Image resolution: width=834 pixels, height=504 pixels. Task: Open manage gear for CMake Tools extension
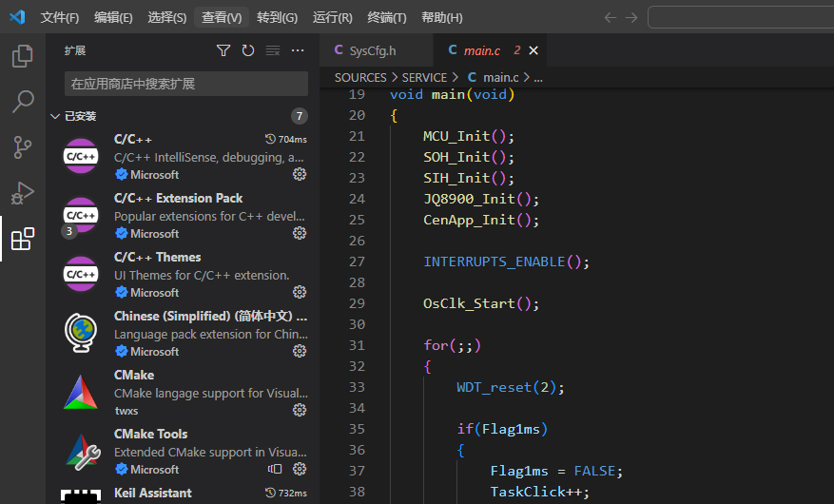(300, 469)
